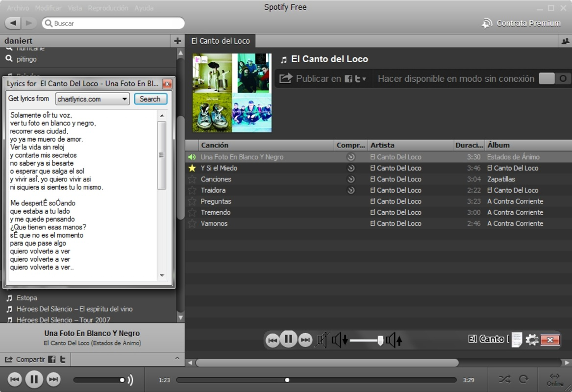
Task: Star the Preguntas track
Action: [192, 201]
